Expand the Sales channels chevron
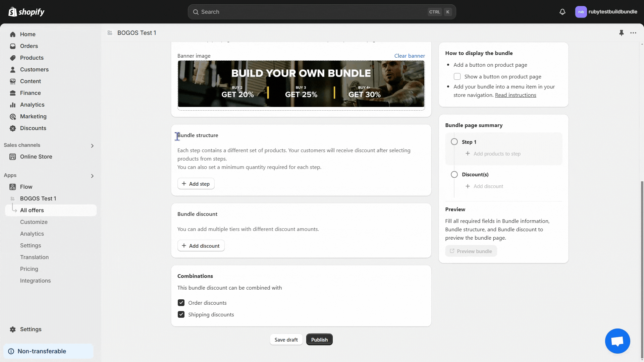Screen dimensions: 644x362 coord(92,145)
